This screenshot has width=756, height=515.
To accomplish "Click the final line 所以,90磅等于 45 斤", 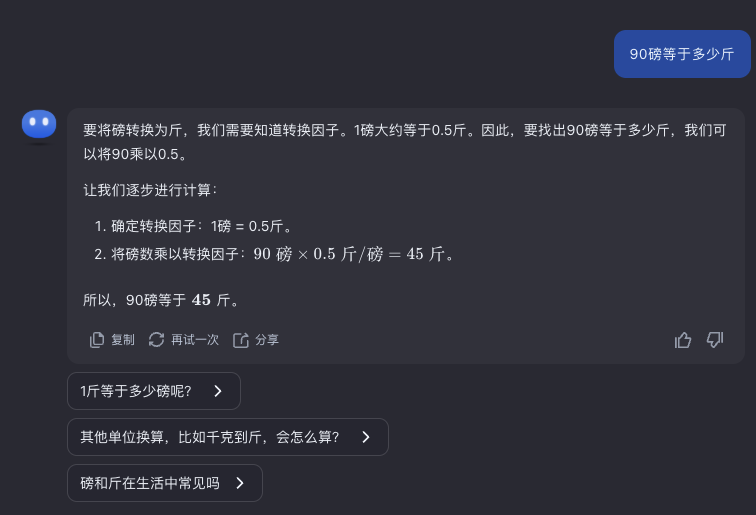I will coord(161,300).
